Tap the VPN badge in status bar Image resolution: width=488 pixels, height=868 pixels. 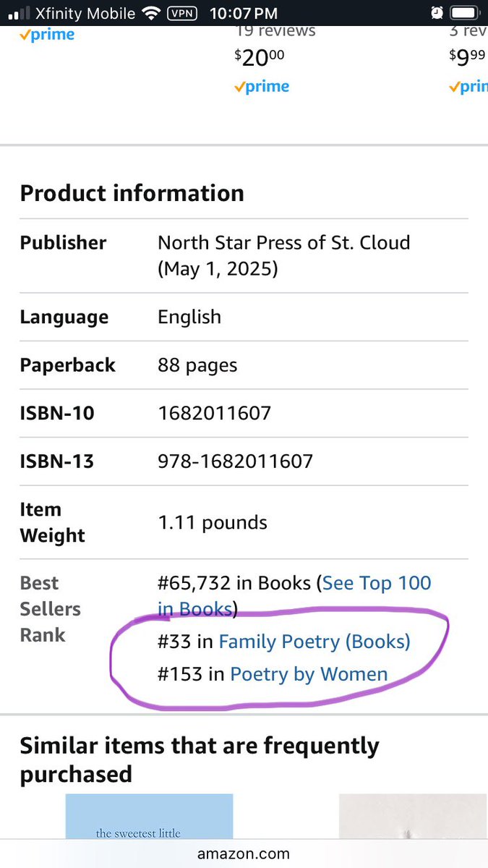(x=181, y=13)
